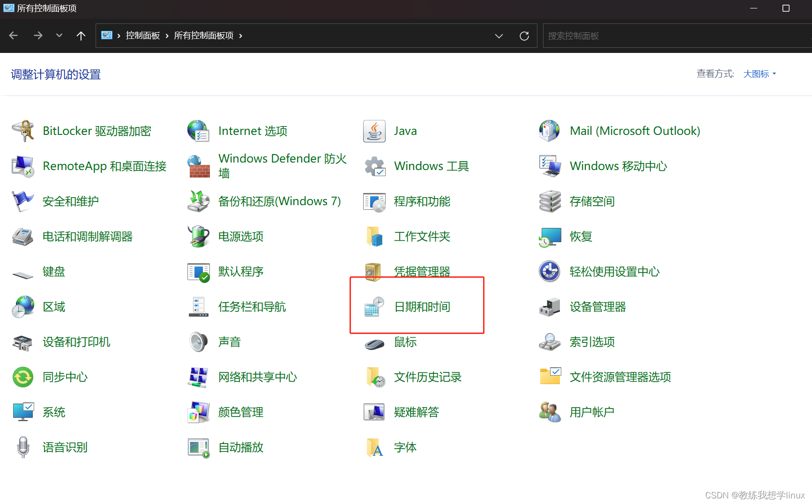Click the control panel icon in address bar
This screenshot has width=812, height=504.
point(107,36)
